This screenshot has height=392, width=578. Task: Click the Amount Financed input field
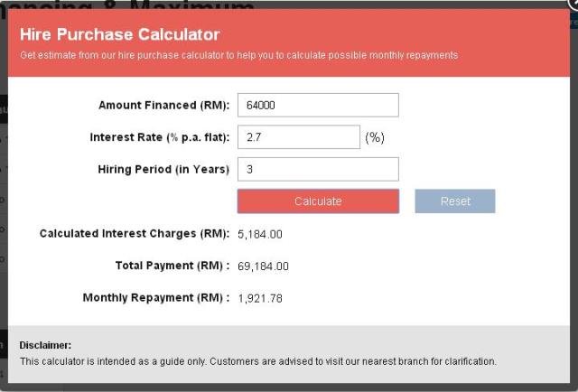click(x=317, y=105)
